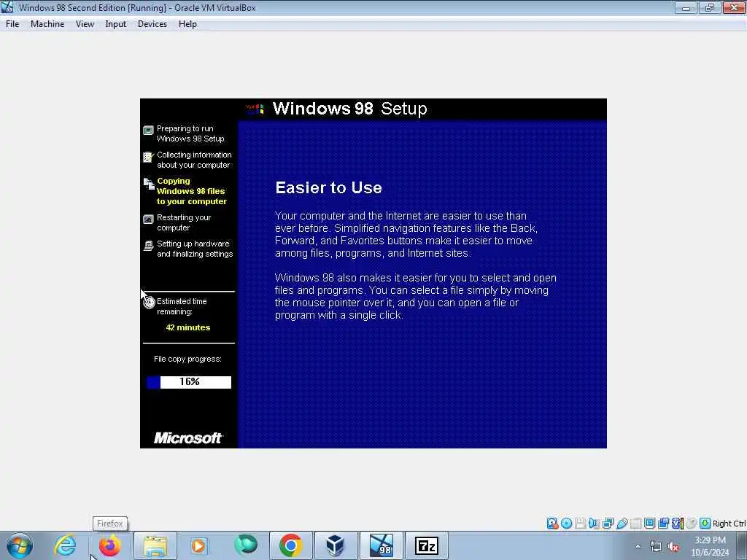Image resolution: width=747 pixels, height=560 pixels.
Task: Click the floppy disk status icon
Action: pyautogui.click(x=580, y=524)
